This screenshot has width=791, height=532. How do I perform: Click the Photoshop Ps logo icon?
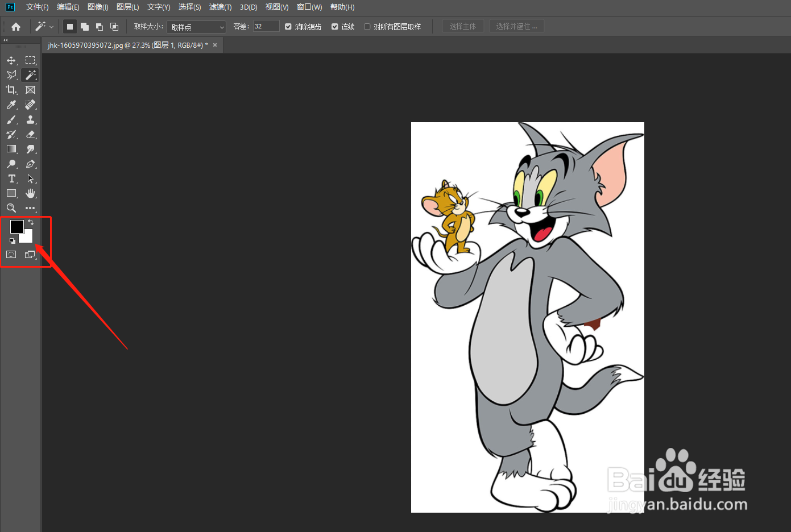click(x=10, y=7)
